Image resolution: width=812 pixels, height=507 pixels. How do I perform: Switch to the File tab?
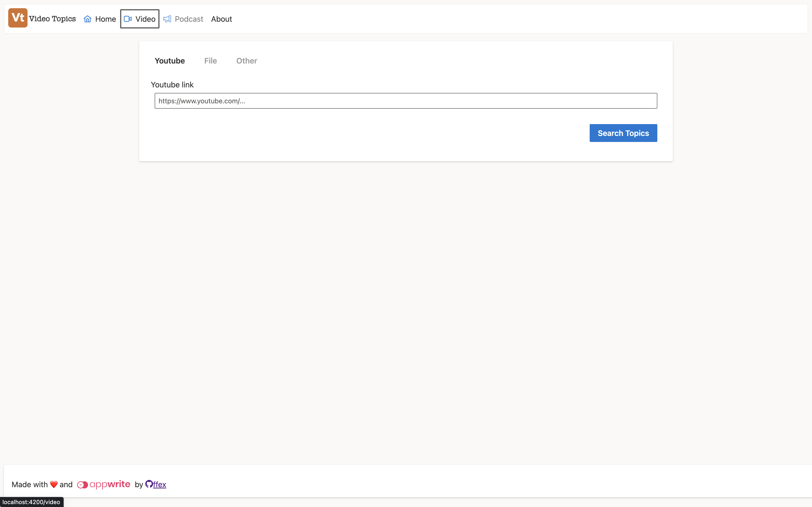tap(210, 61)
